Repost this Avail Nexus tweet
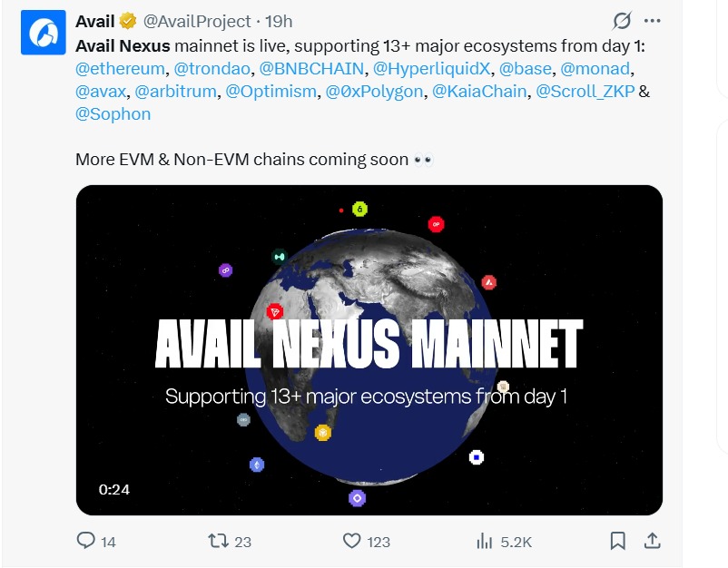Image resolution: width=728 pixels, height=568 pixels. click(x=218, y=541)
